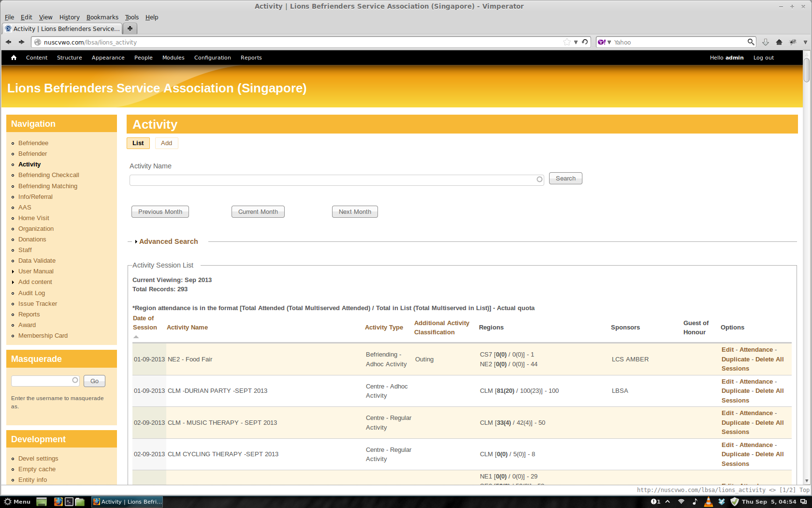Open the file manager folder in taskbar
812x508 pixels.
coord(80,502)
